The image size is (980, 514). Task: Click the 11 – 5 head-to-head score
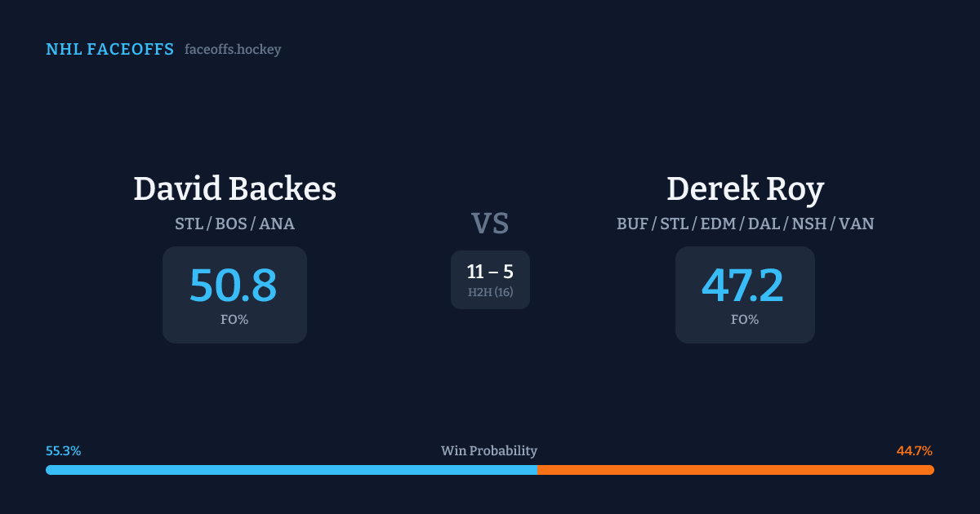tap(490, 272)
